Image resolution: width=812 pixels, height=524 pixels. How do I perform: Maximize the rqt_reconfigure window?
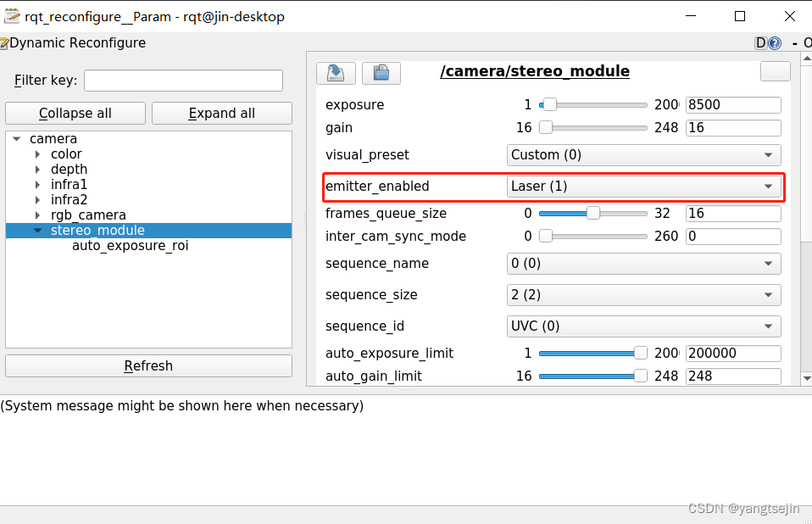[x=740, y=17]
